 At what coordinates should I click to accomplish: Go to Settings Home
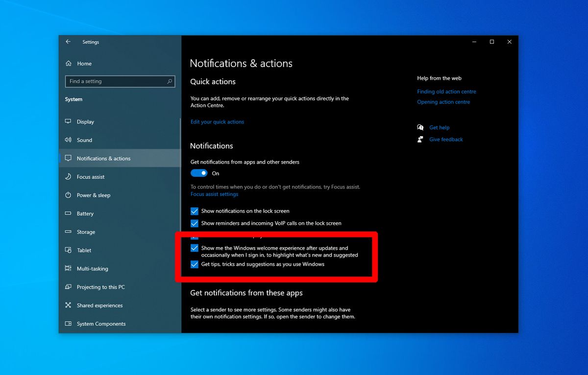(84, 64)
